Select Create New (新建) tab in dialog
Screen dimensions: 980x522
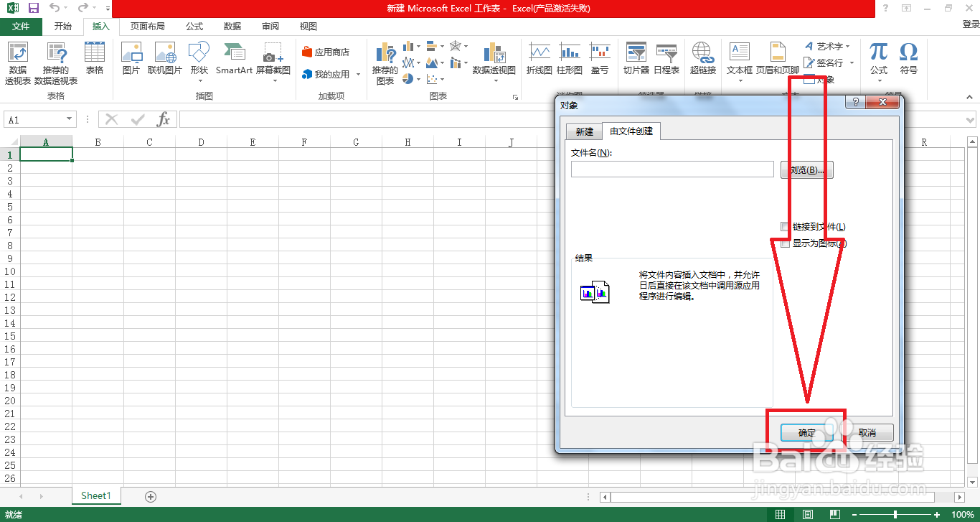pos(585,131)
